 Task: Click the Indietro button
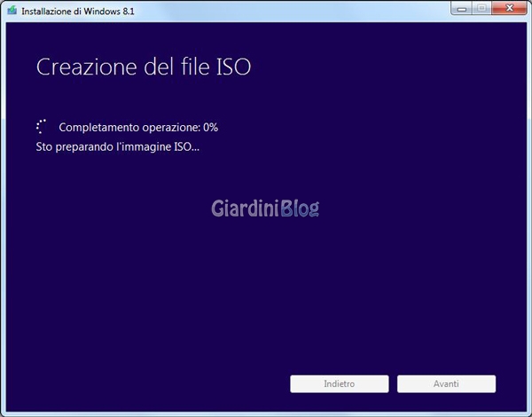[340, 383]
